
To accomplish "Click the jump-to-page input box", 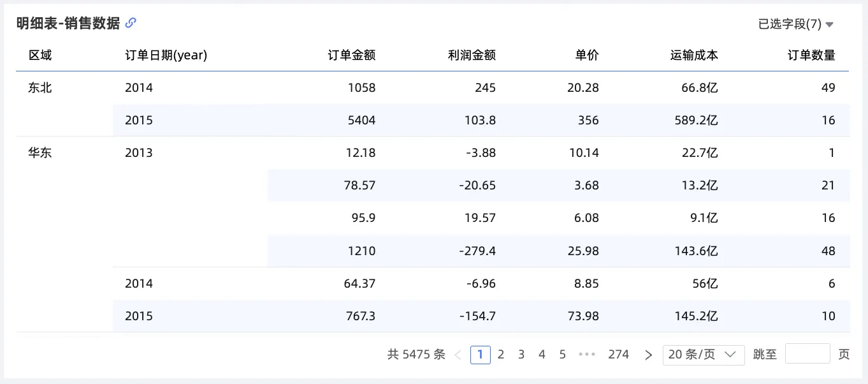I will [807, 354].
